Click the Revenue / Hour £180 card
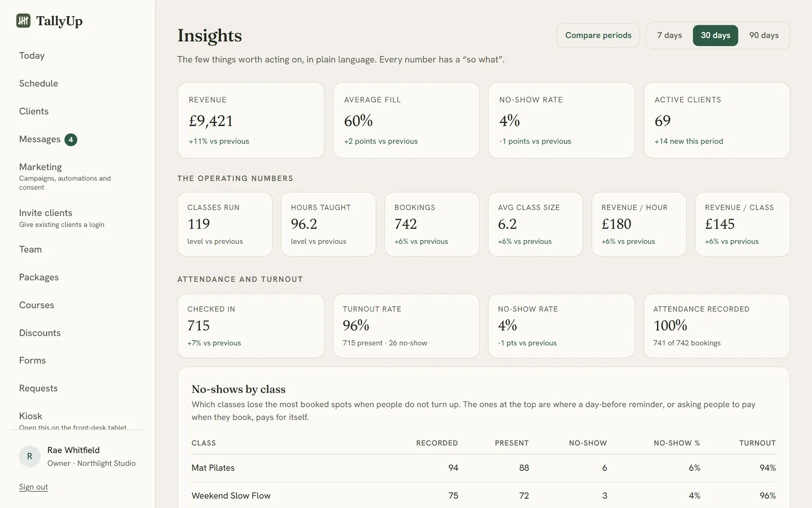The width and height of the screenshot is (812, 508). coord(639,224)
